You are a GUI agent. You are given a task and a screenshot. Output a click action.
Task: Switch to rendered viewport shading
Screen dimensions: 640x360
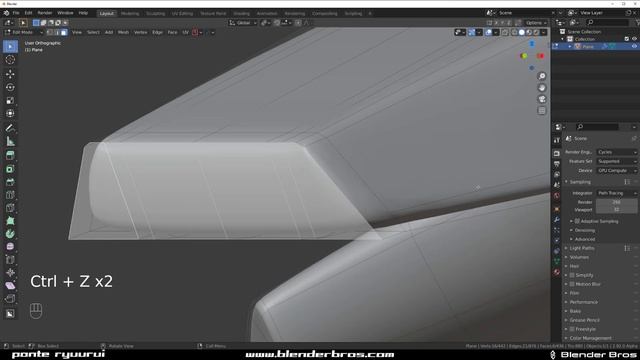click(536, 32)
